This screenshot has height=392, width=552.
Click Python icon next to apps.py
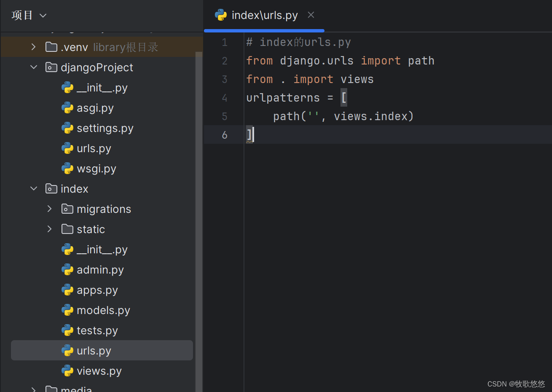67,290
